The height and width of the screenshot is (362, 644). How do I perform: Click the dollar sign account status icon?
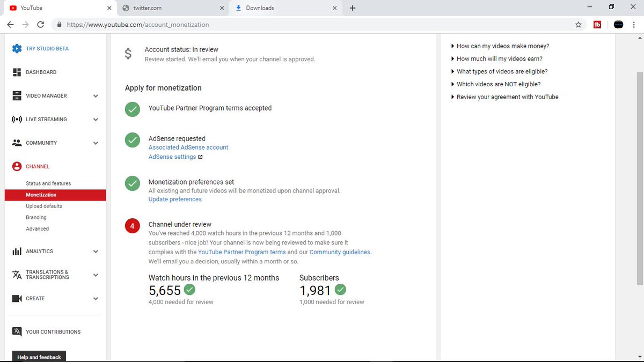[x=128, y=54]
